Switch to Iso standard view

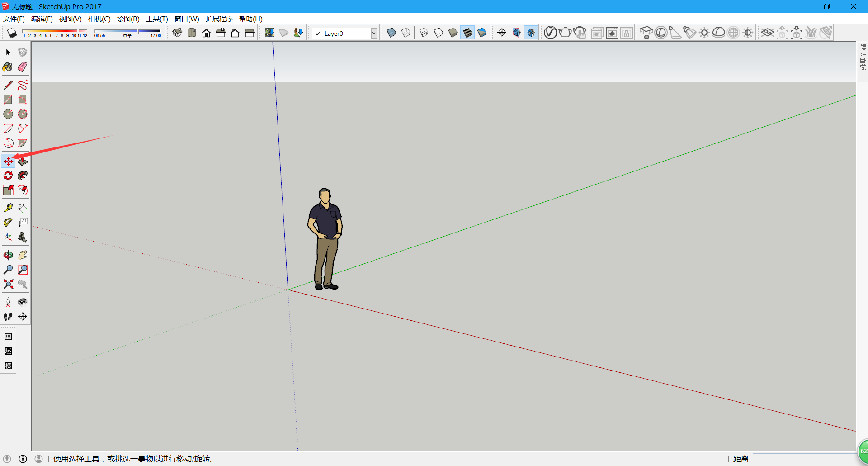pyautogui.click(x=177, y=33)
